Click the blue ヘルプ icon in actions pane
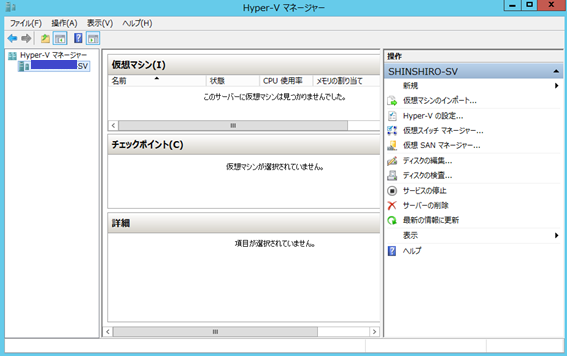Viewport: 567px width, 363px height. 392,251
